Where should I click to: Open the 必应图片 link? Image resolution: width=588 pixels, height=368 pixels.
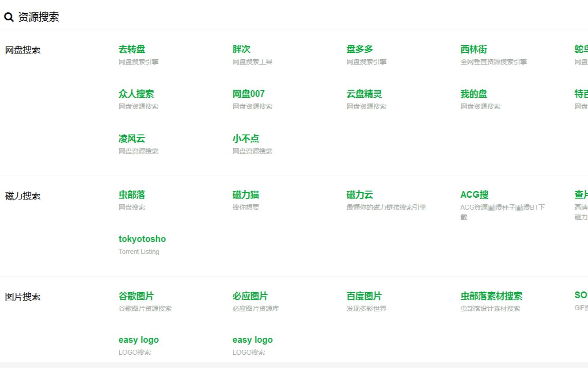coord(250,296)
